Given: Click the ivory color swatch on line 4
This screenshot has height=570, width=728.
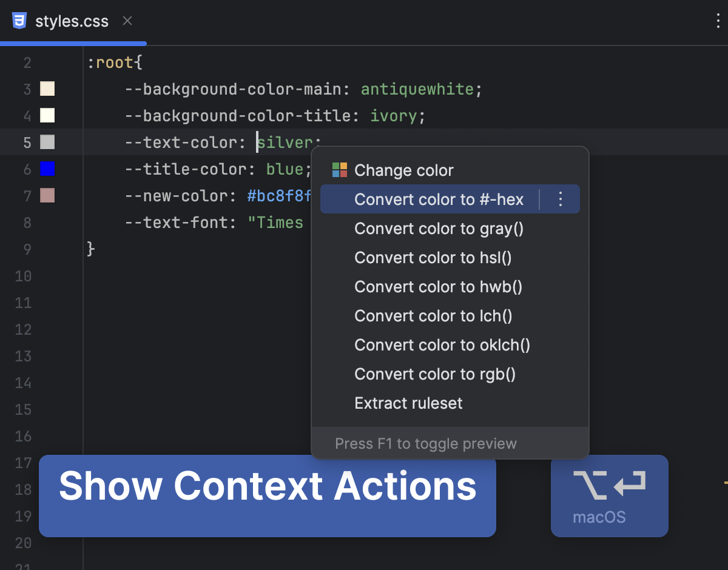Looking at the screenshot, I should (47, 115).
